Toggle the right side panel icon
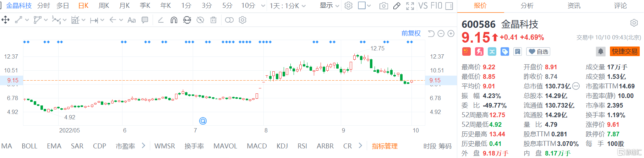This screenshot has width=644, height=158. [449, 6]
